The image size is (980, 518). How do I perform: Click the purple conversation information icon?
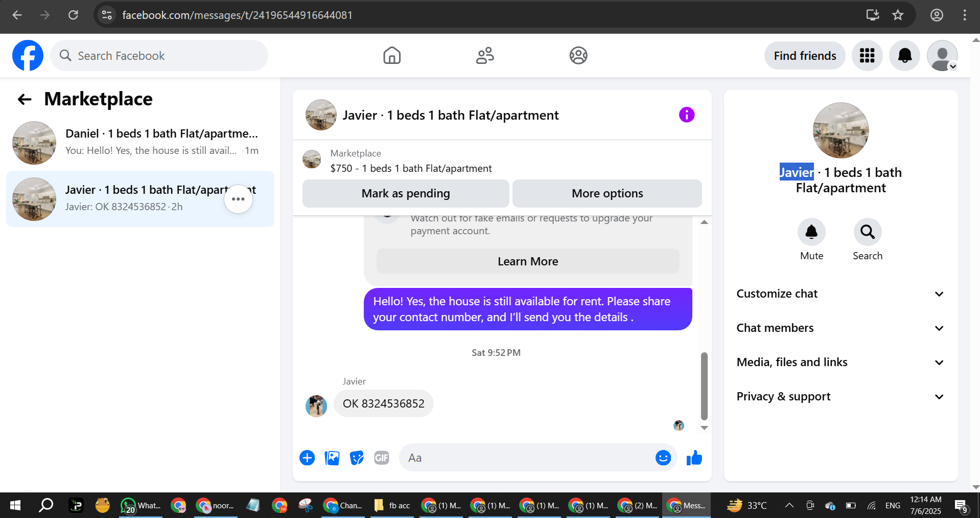coord(686,115)
